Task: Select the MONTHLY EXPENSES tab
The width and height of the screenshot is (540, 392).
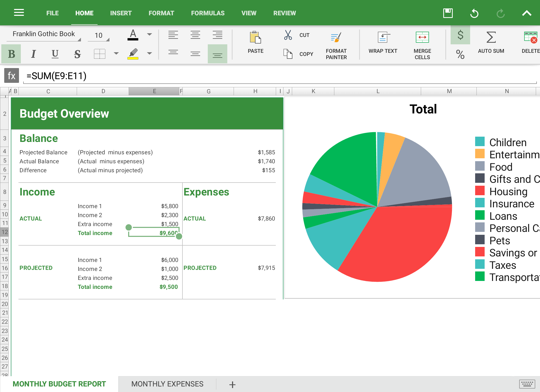Action: (x=166, y=383)
